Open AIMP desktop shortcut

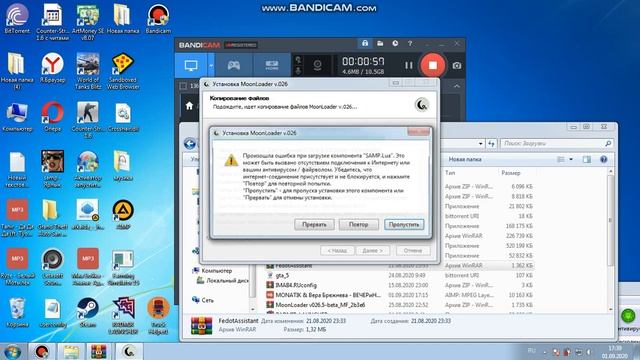123,215
